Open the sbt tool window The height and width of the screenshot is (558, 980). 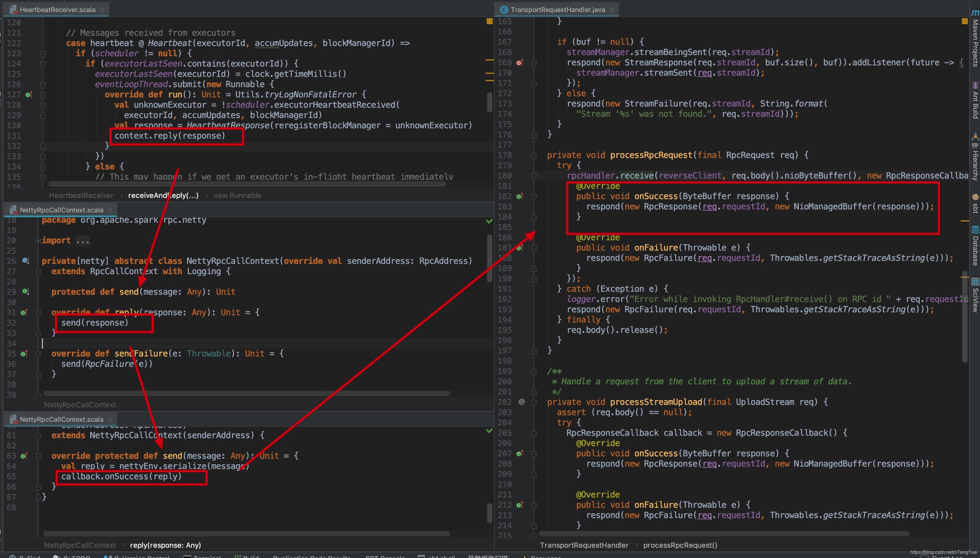point(975,203)
